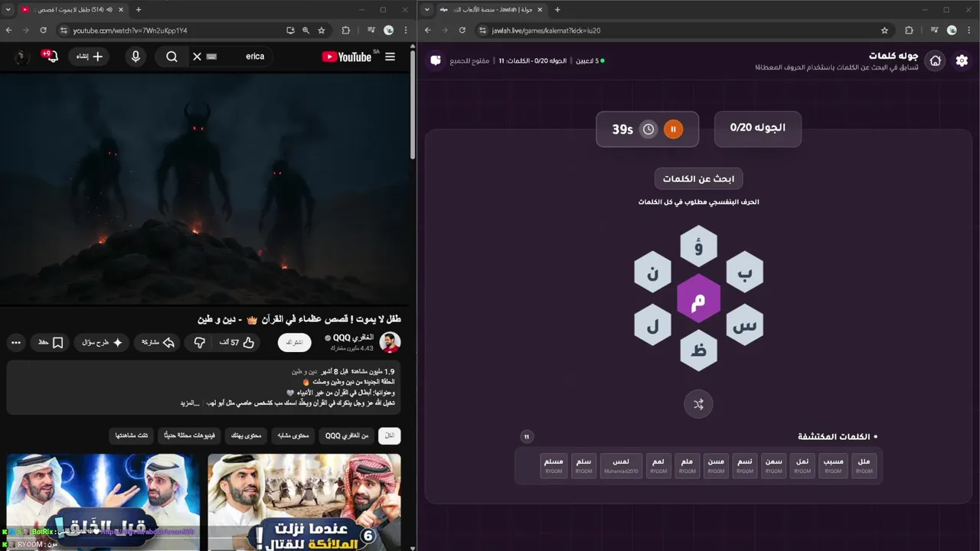Viewport: 980px width, 551px height.
Task: Save video with حفظ bookmark button
Action: (51, 343)
